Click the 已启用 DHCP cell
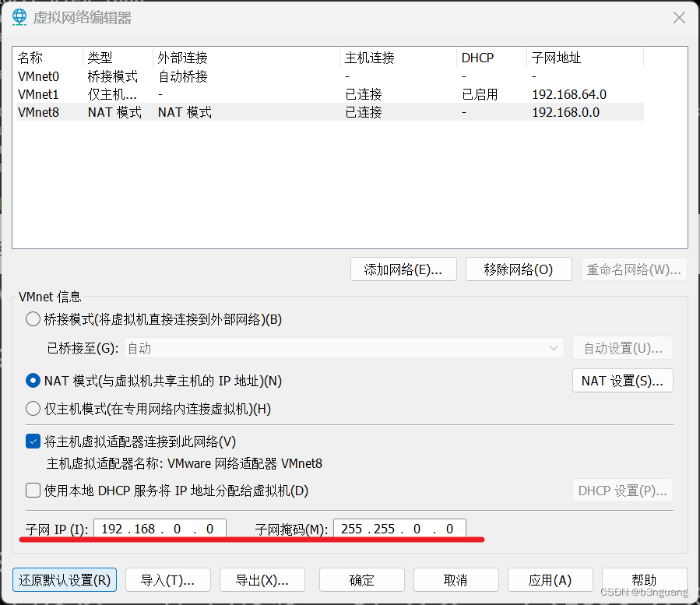This screenshot has width=700, height=605. [x=480, y=94]
